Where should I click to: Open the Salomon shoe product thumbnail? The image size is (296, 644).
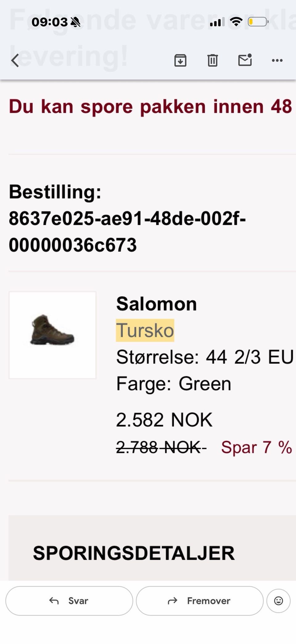coord(52,335)
